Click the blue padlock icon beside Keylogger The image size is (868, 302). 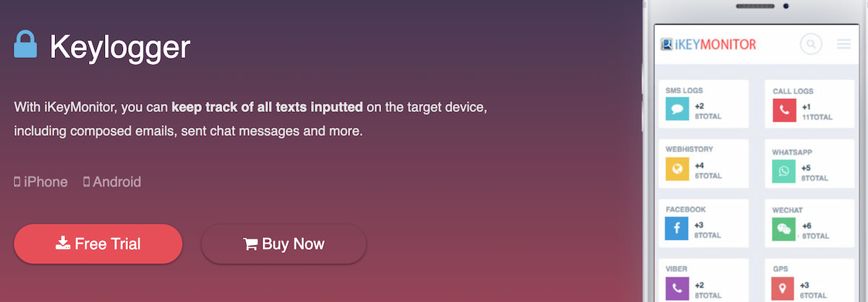(25, 44)
